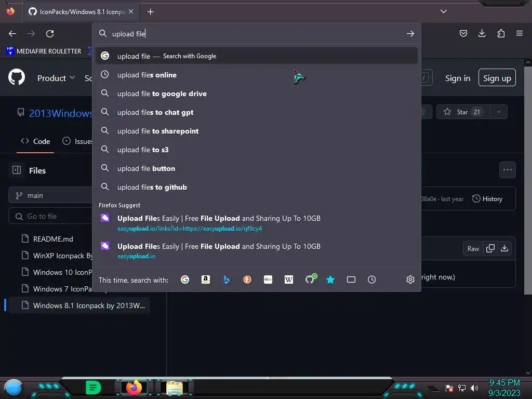Choose 'upload file — Search with Google'
Screen dimensions: 532x399
coord(257,56)
